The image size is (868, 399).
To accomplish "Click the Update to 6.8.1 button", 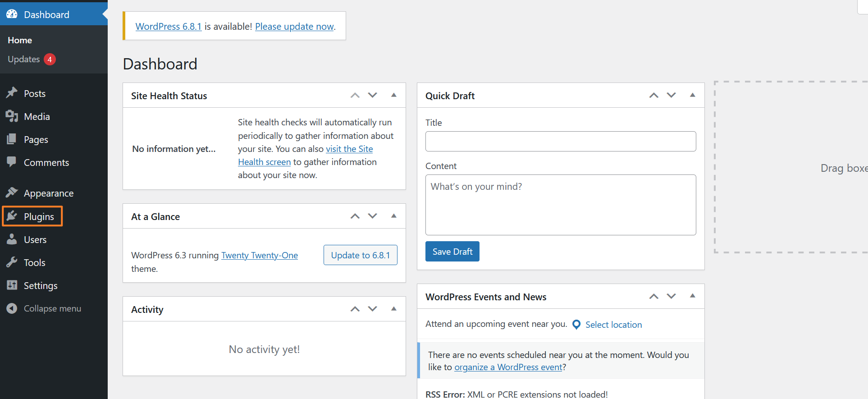I will tap(361, 255).
